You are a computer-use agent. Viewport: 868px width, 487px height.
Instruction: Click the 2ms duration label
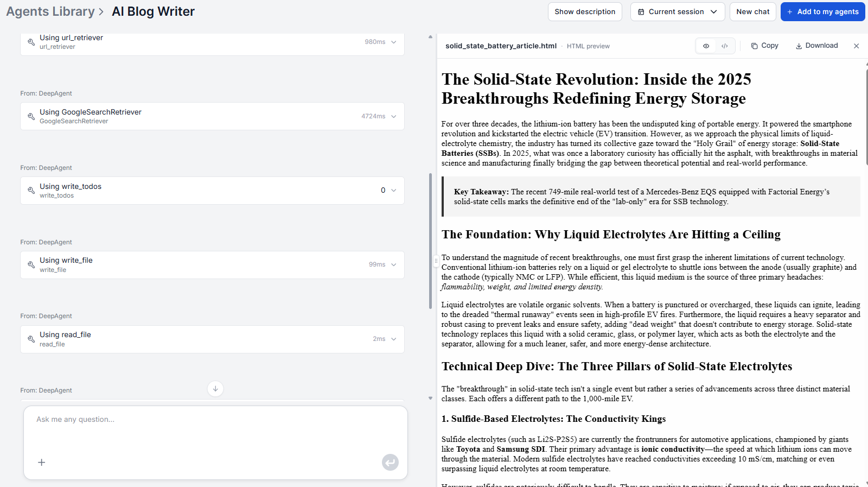[379, 339]
